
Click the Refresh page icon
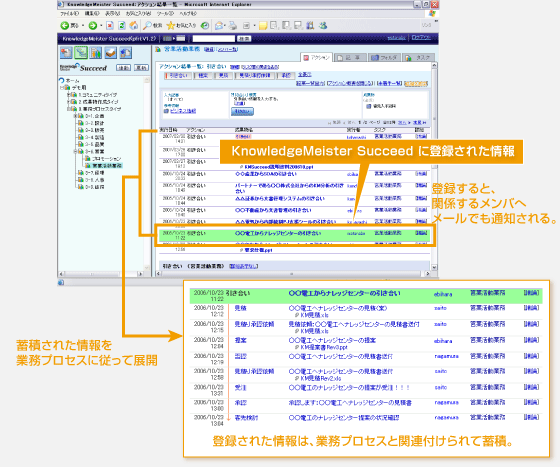pyautogui.click(x=122, y=25)
